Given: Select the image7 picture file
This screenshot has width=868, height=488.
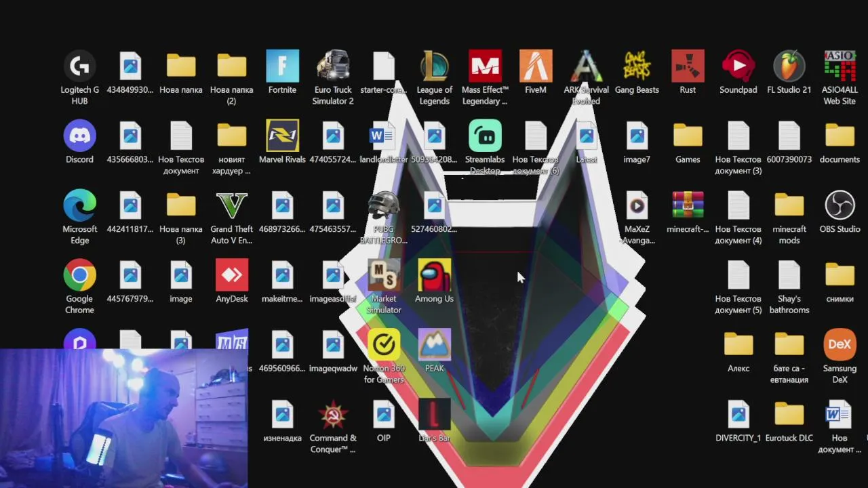Looking at the screenshot, I should [637, 142].
